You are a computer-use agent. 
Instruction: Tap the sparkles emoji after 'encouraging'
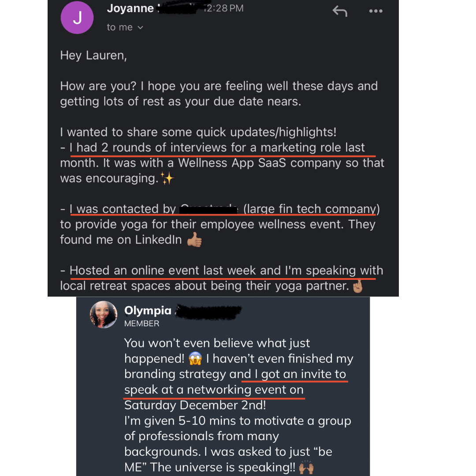coord(167,178)
